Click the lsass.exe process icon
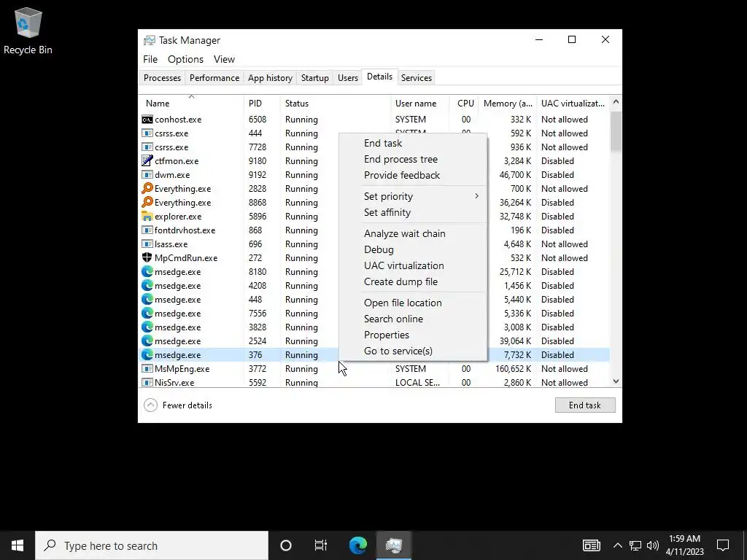The image size is (747, 560). (x=147, y=244)
